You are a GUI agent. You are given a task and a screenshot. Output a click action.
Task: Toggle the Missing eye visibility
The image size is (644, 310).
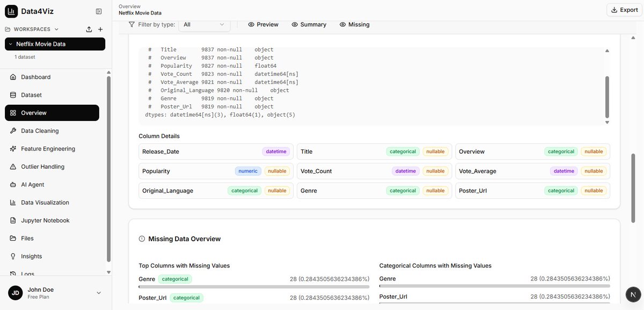[342, 24]
